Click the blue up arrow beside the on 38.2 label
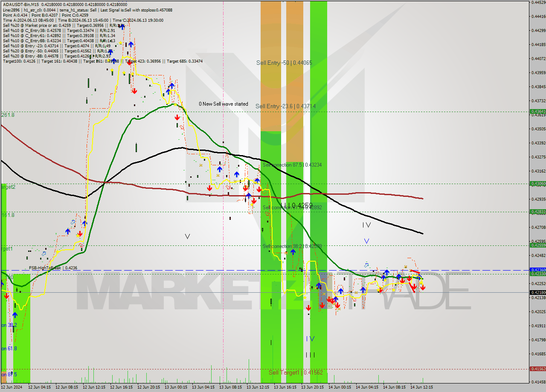Image resolution: width=546 pixels, height=392 pixels. point(15,314)
